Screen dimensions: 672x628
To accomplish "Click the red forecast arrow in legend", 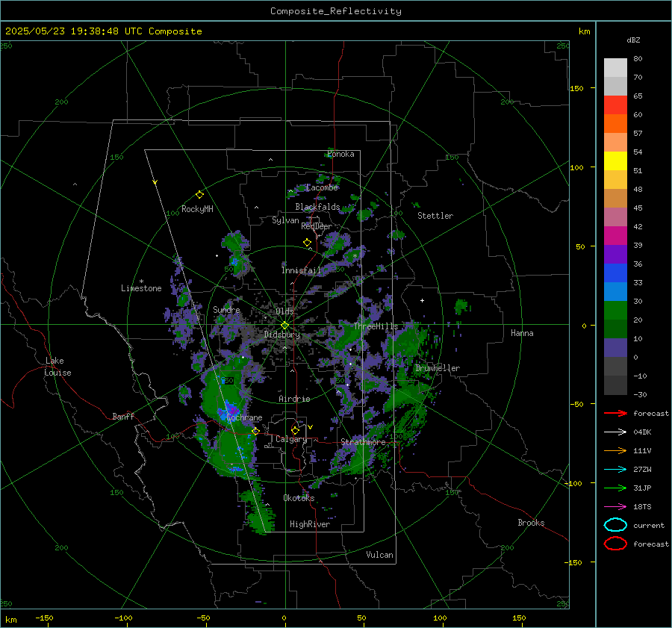I will click(x=615, y=413).
